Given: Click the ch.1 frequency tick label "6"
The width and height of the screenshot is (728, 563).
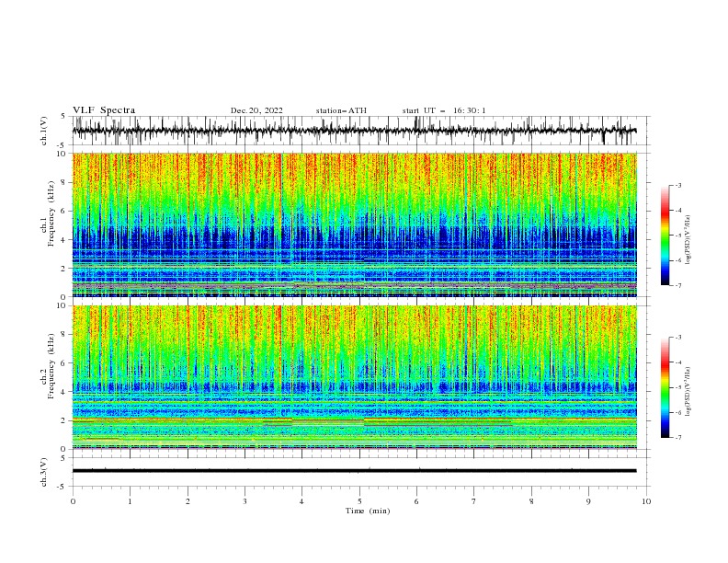Looking at the screenshot, I should click(x=64, y=211).
